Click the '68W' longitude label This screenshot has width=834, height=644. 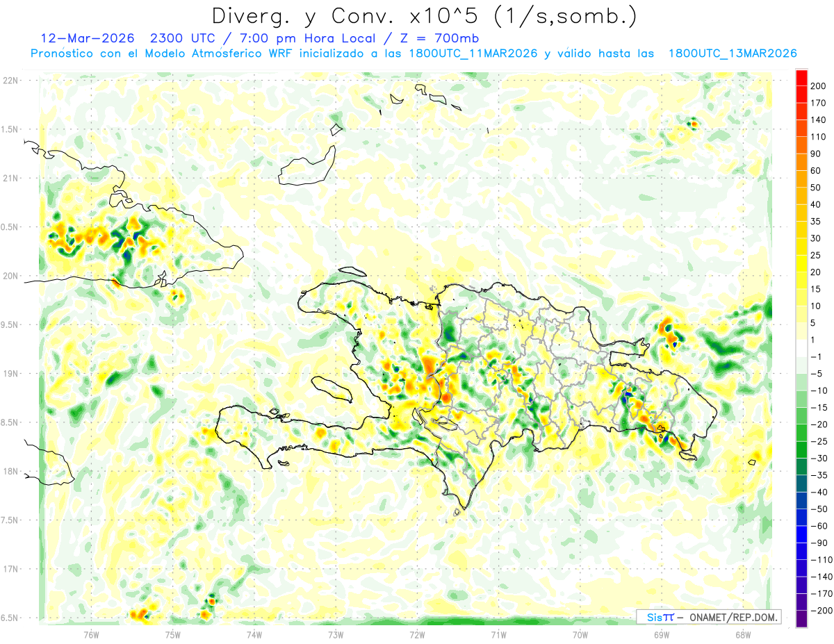tap(742, 636)
